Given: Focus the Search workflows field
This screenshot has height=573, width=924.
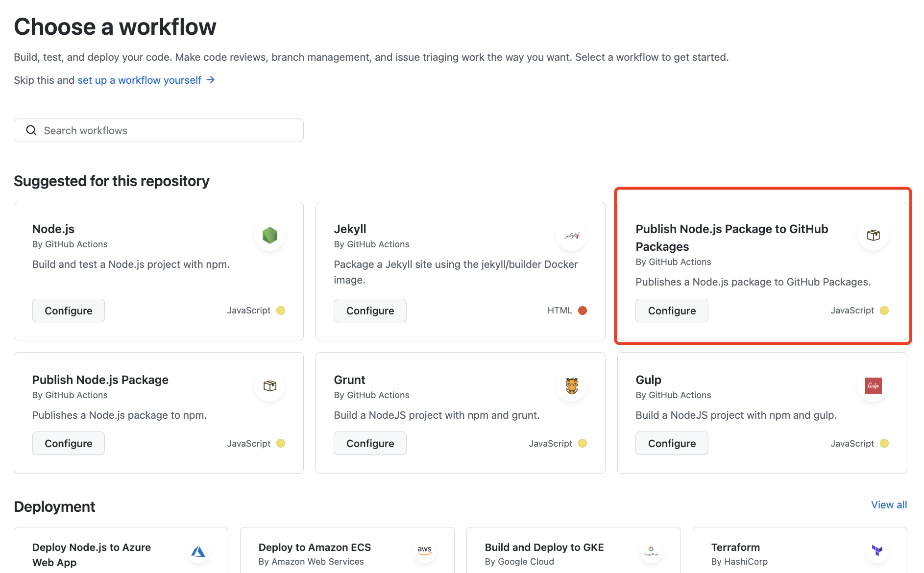Looking at the screenshot, I should (x=159, y=130).
